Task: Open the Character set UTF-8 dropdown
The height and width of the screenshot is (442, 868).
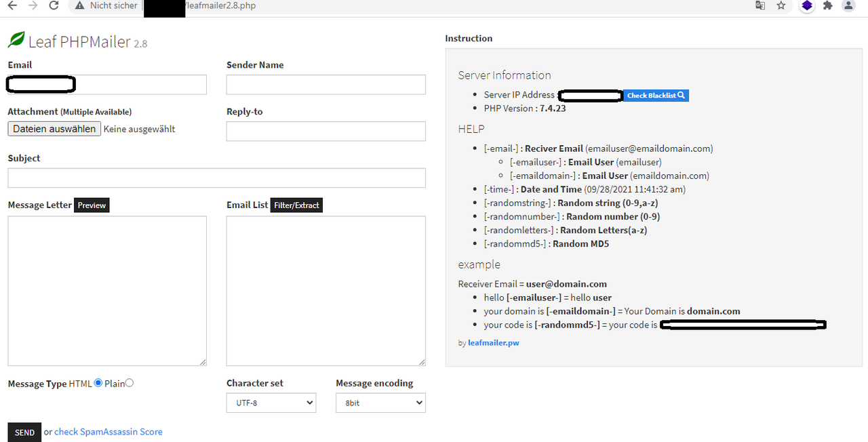Action: tap(271, 403)
